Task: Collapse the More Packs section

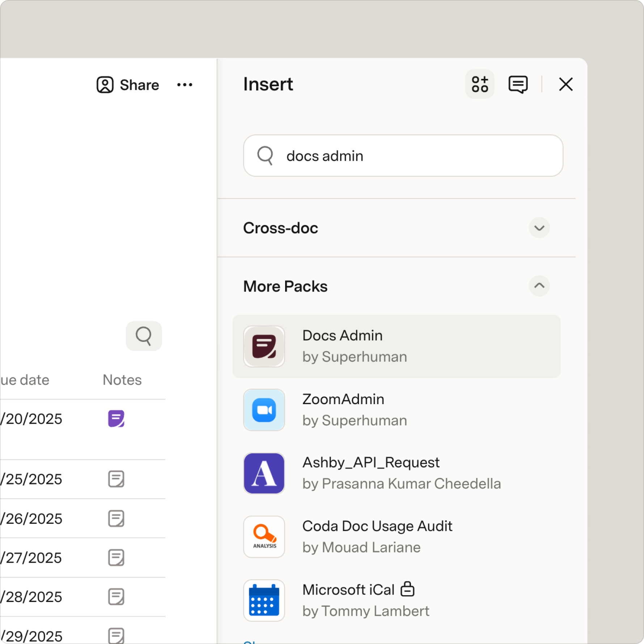Action: click(x=539, y=286)
